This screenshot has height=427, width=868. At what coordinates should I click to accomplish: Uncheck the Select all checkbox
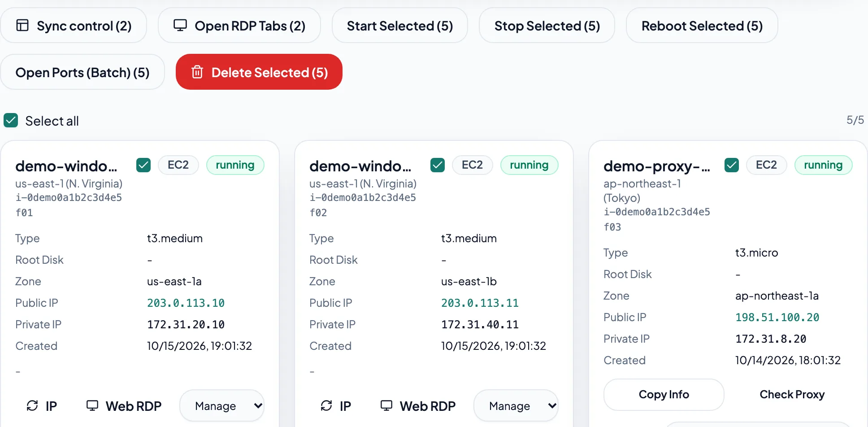click(11, 120)
